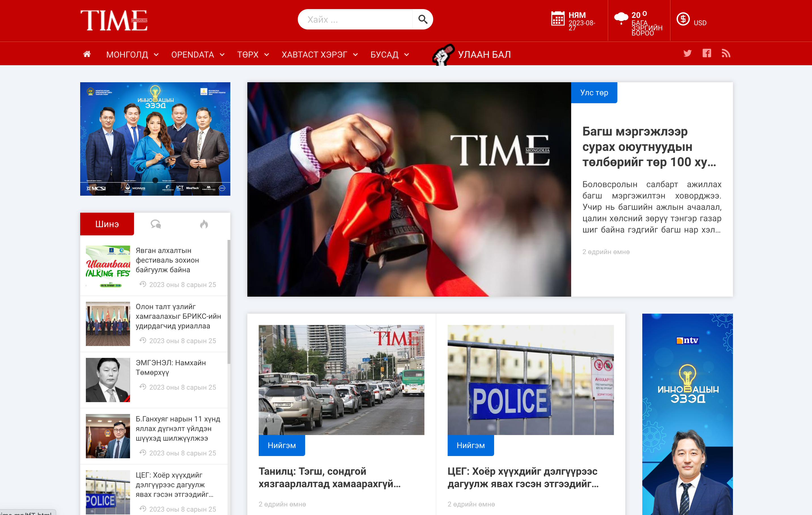
Task: Open the УЛААН БАЛ section link
Action: [484, 55]
